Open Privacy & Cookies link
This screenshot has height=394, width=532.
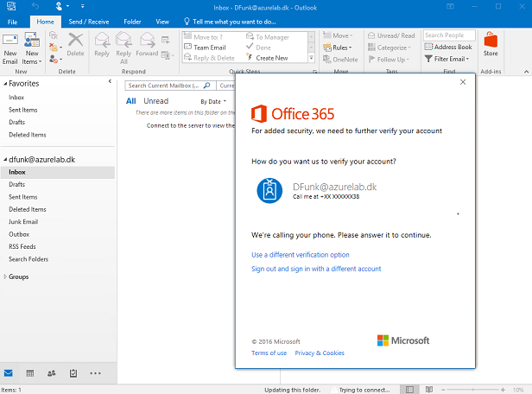coord(320,353)
